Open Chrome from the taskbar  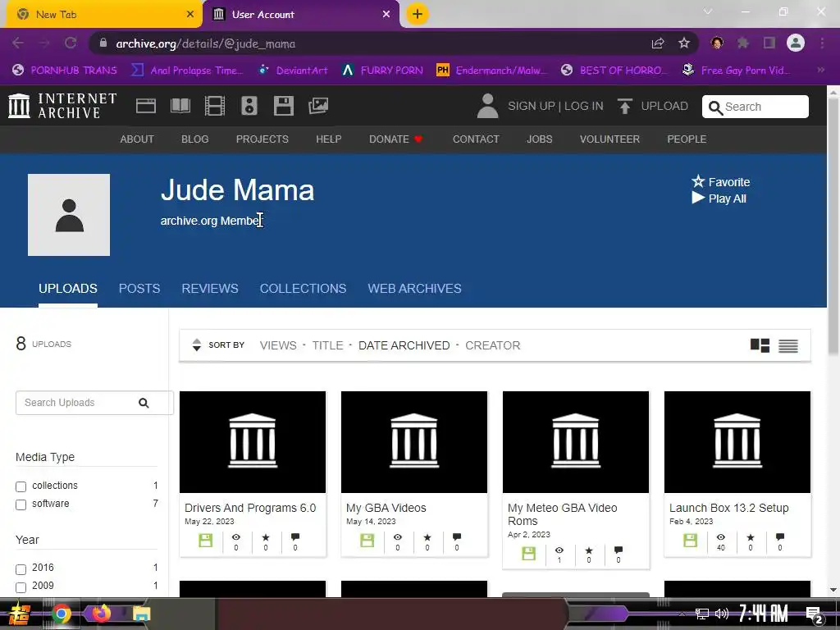tap(61, 614)
